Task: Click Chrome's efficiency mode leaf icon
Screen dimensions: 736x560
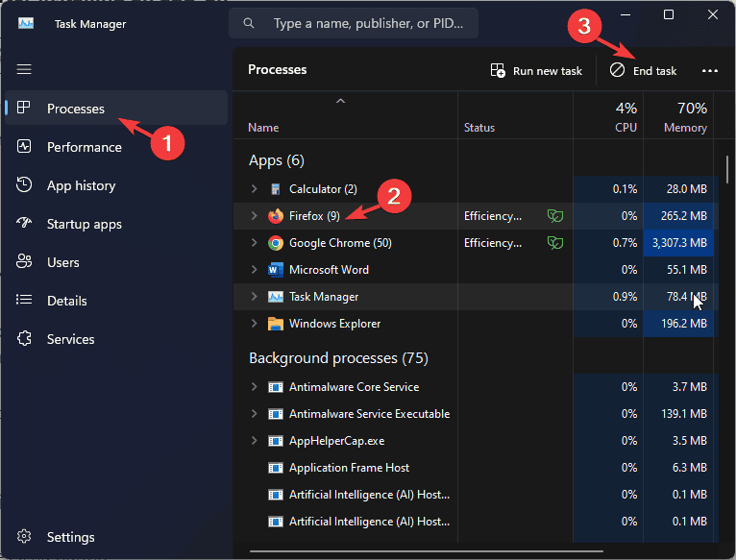Action: (554, 243)
